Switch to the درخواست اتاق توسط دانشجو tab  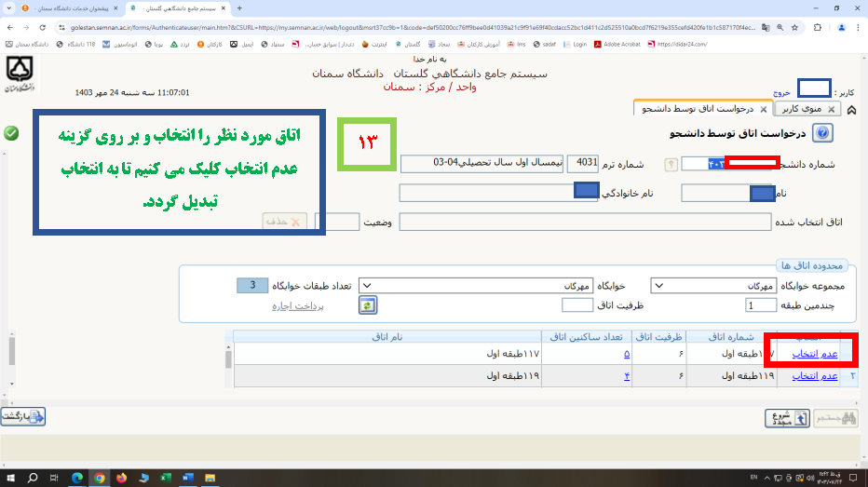click(x=698, y=109)
